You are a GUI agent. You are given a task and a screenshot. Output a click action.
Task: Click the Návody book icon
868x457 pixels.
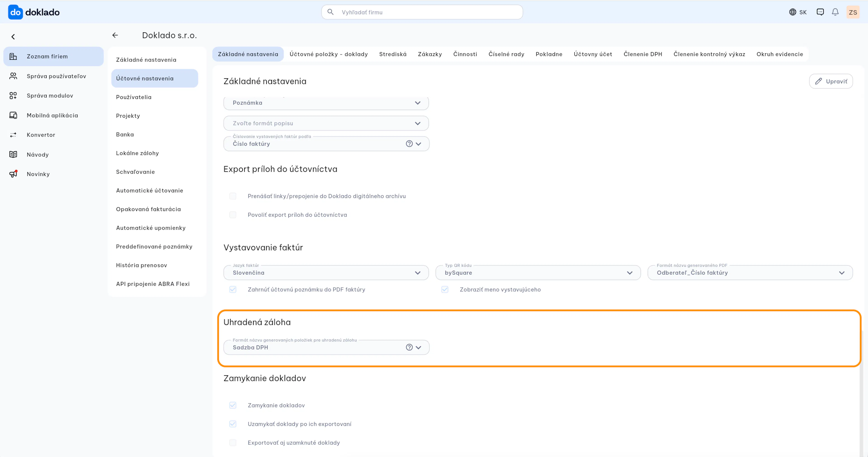(13, 154)
